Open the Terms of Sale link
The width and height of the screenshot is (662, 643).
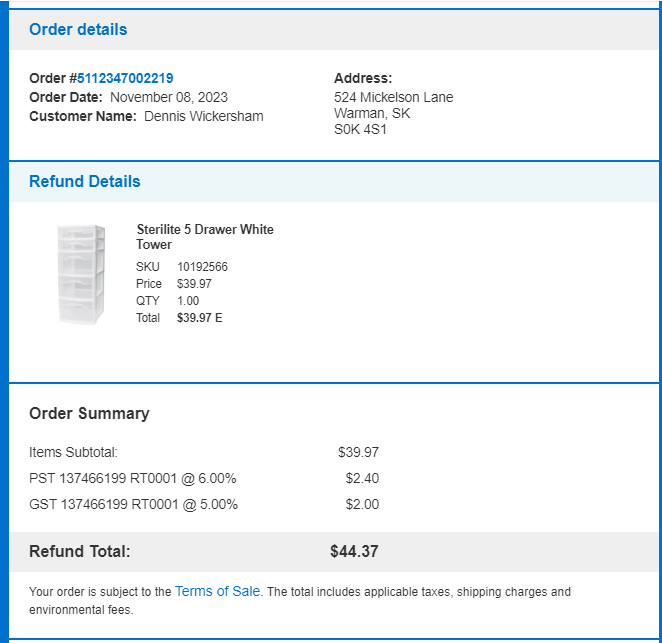[217, 591]
